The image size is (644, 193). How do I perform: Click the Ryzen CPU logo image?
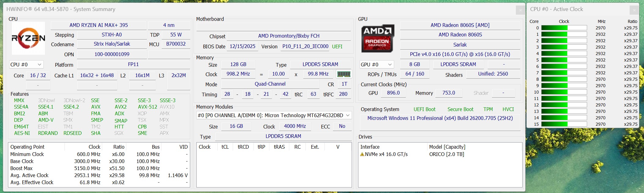(28, 38)
